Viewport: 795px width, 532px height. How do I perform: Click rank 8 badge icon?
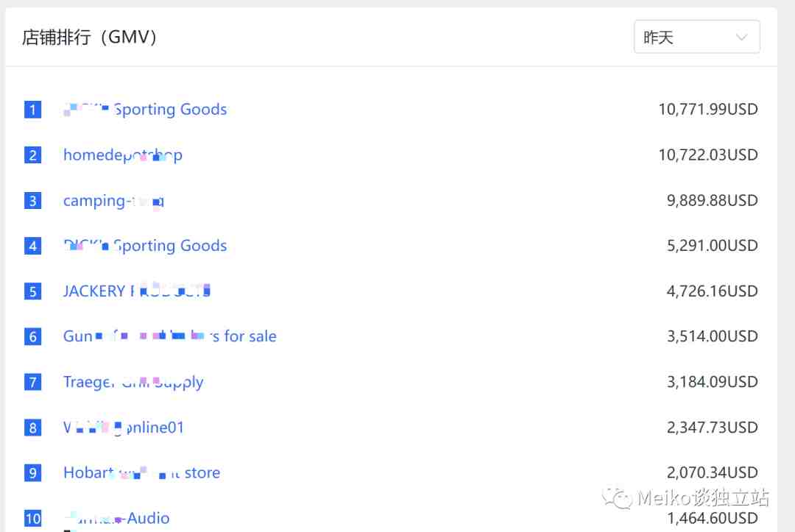coord(32,428)
